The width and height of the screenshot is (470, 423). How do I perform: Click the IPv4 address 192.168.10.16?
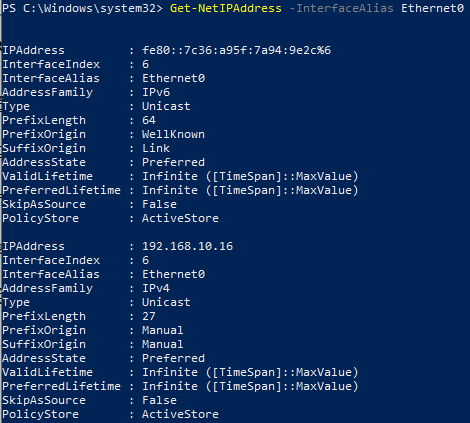click(x=187, y=246)
